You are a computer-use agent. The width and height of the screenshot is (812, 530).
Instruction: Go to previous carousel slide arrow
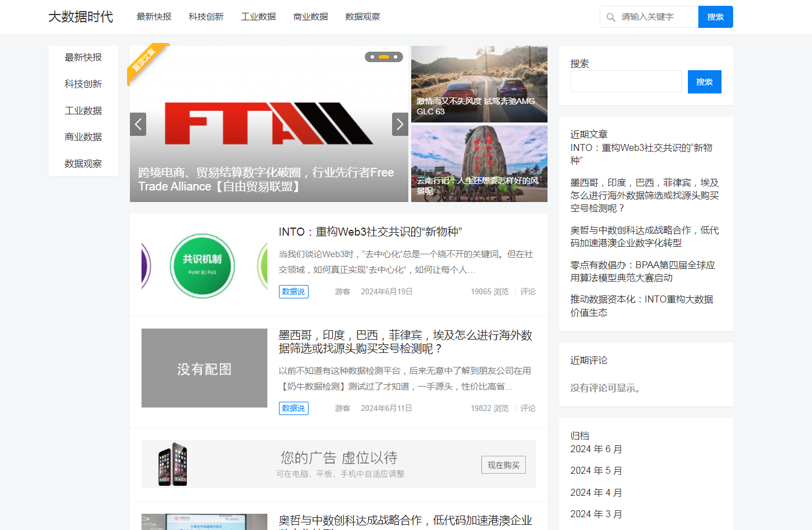click(x=138, y=124)
